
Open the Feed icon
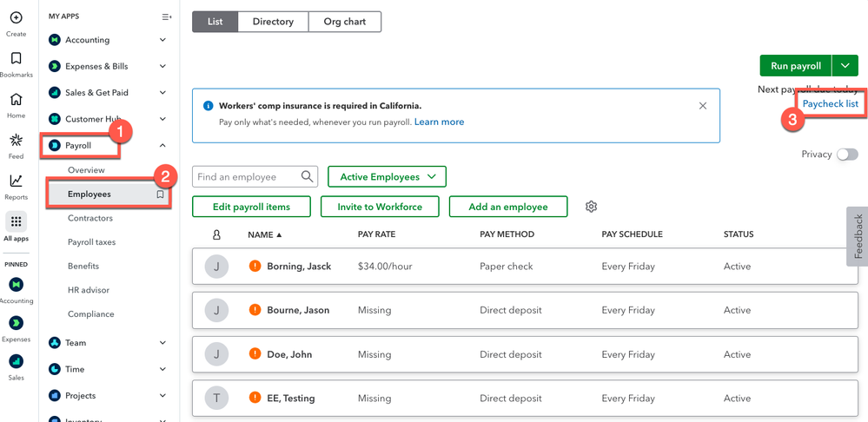click(x=16, y=141)
